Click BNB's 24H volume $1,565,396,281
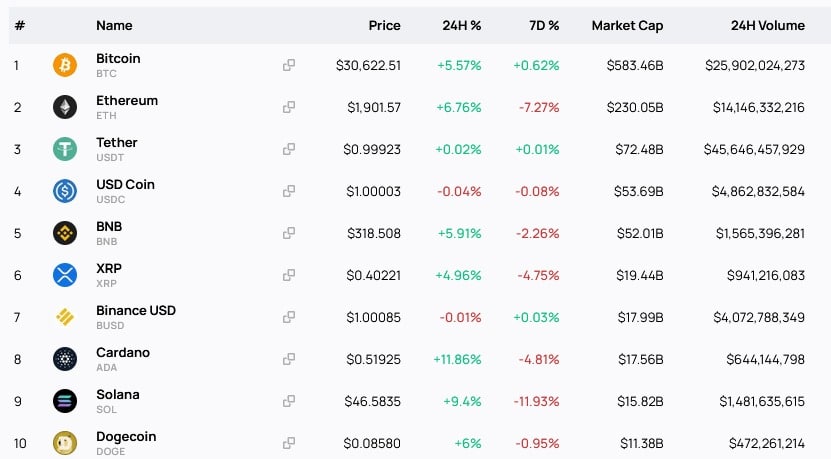 761,233
